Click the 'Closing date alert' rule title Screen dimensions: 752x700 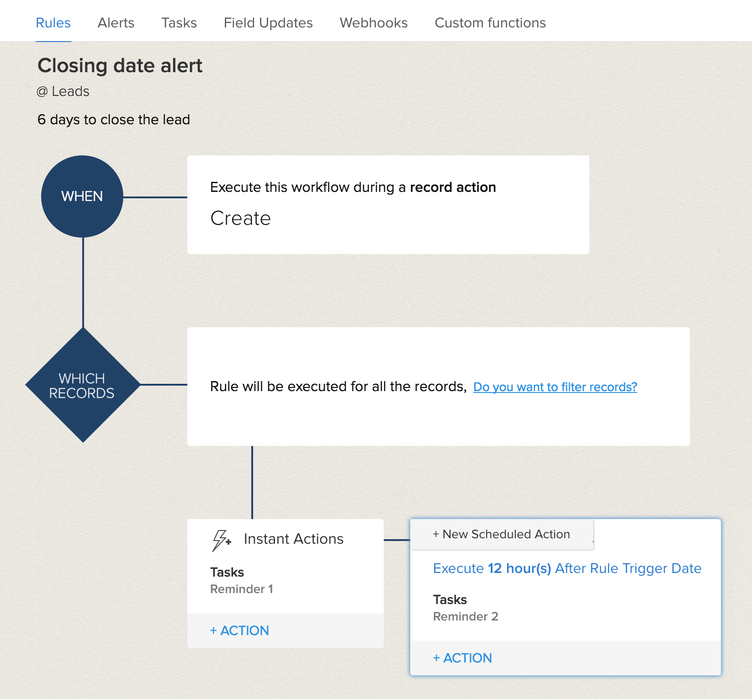point(120,66)
